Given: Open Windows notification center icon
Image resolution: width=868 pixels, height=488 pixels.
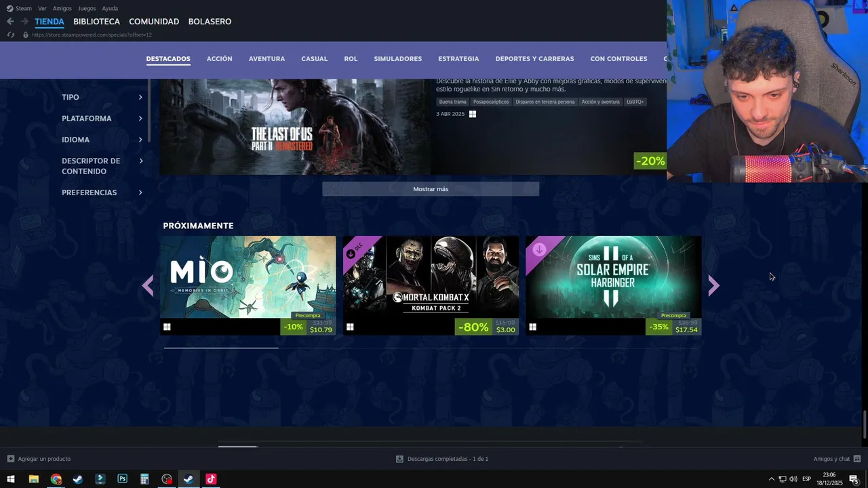Looking at the screenshot, I should pos(854,479).
